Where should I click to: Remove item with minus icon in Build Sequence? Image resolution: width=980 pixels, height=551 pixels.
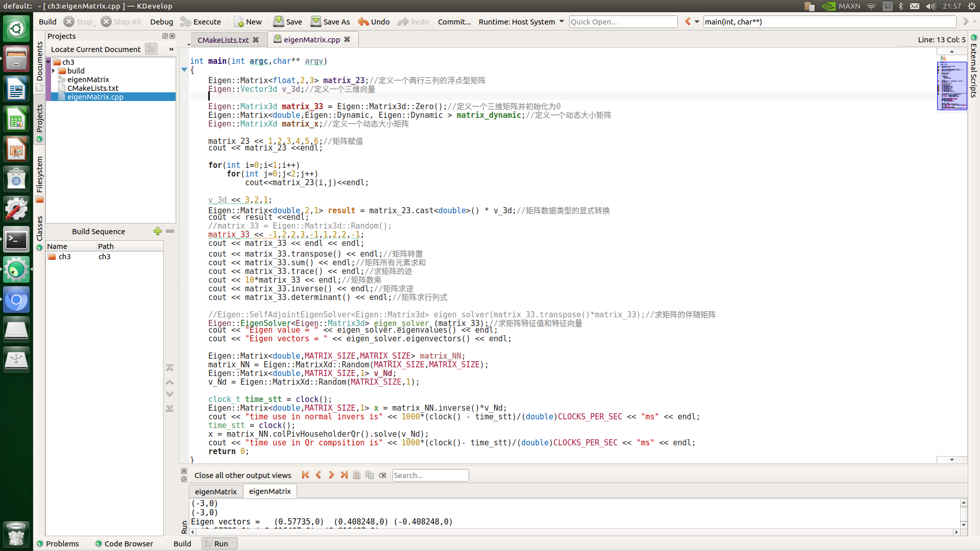click(170, 231)
